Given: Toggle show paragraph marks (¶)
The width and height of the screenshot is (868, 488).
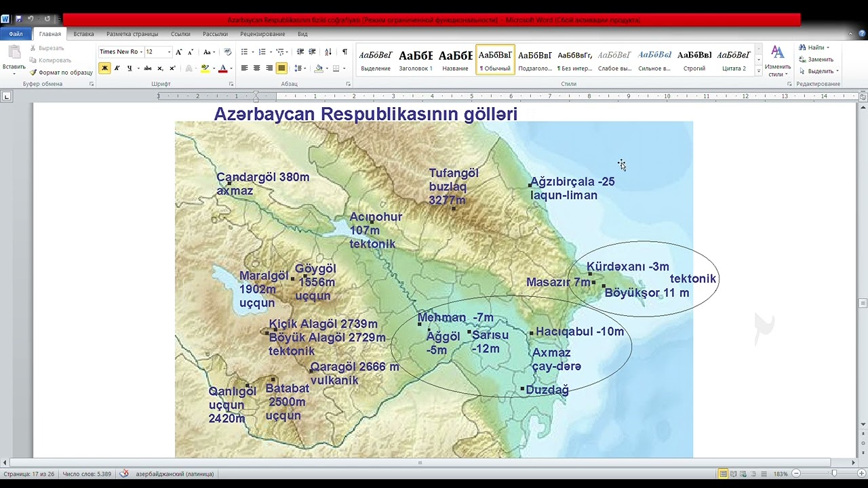Looking at the screenshot, I should [x=344, y=52].
